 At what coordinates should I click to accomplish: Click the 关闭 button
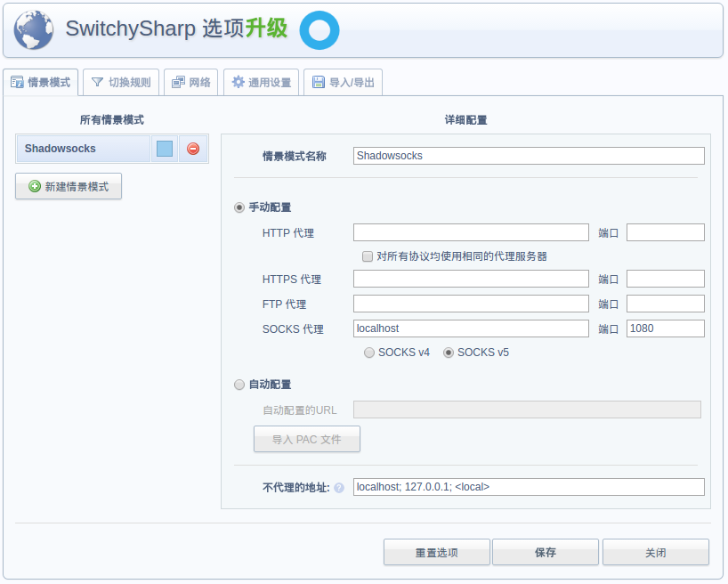656,553
